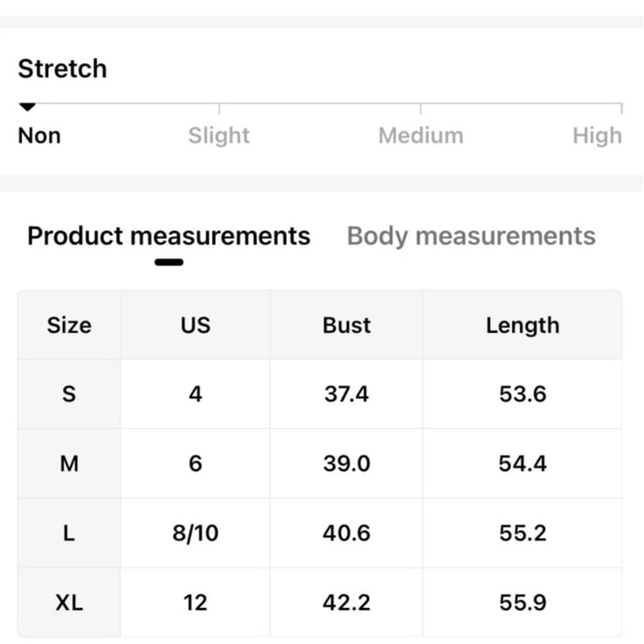Select the S size row

coord(320,394)
